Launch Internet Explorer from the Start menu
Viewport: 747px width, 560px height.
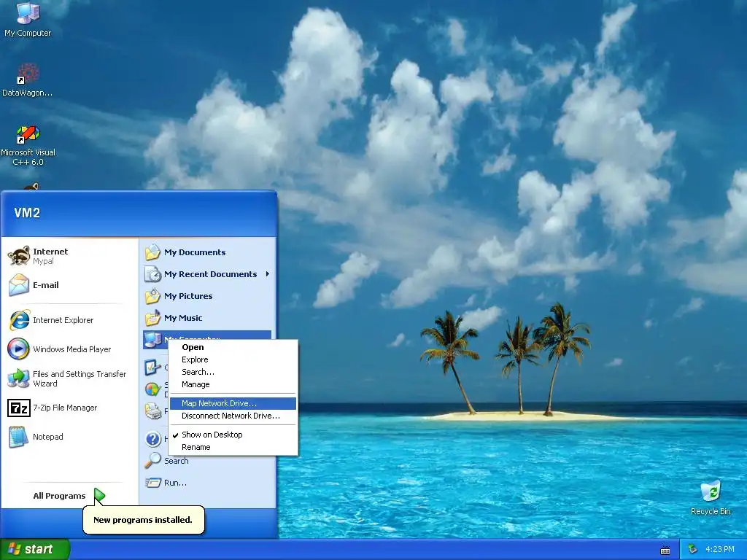[x=70, y=320]
